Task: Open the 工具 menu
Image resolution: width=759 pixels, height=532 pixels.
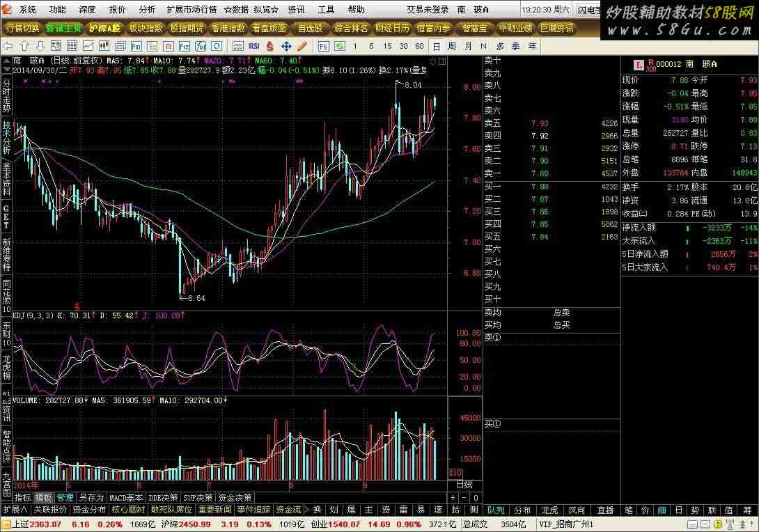Action: coord(326,9)
